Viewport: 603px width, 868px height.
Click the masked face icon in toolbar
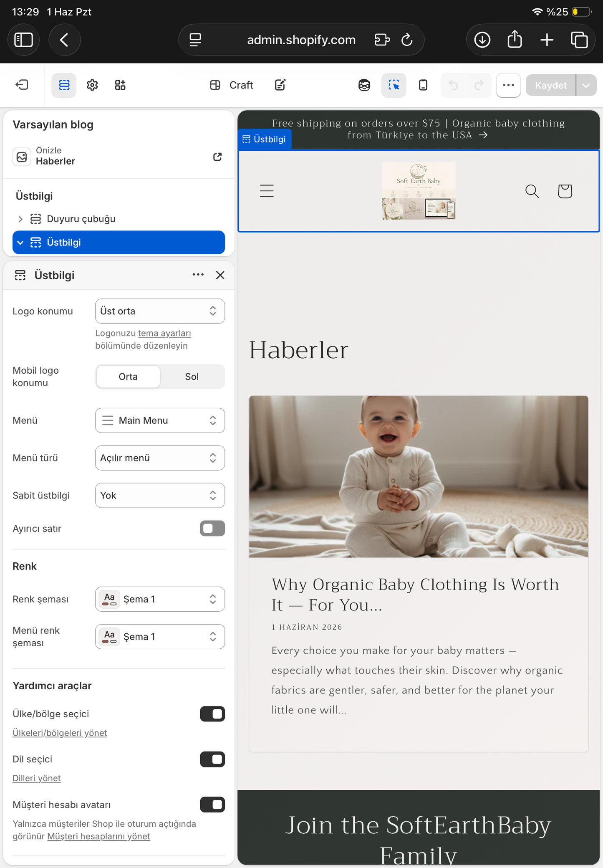[364, 85]
